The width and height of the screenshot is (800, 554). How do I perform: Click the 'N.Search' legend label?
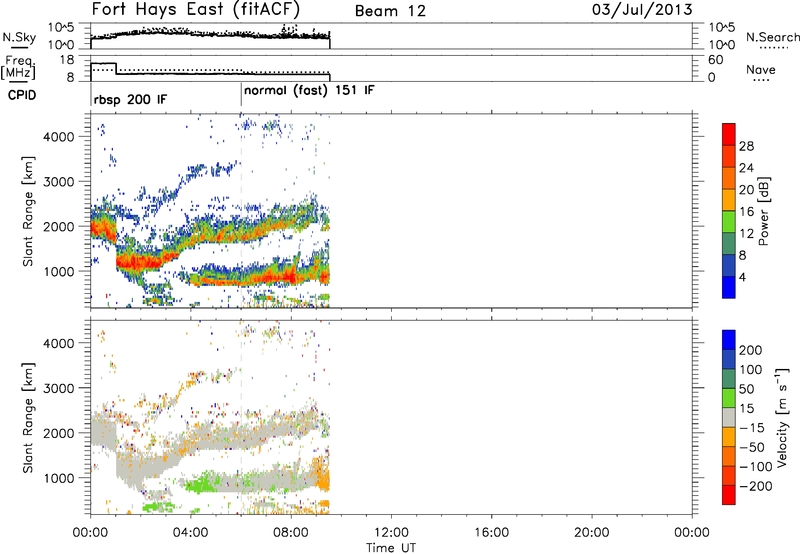(x=773, y=37)
